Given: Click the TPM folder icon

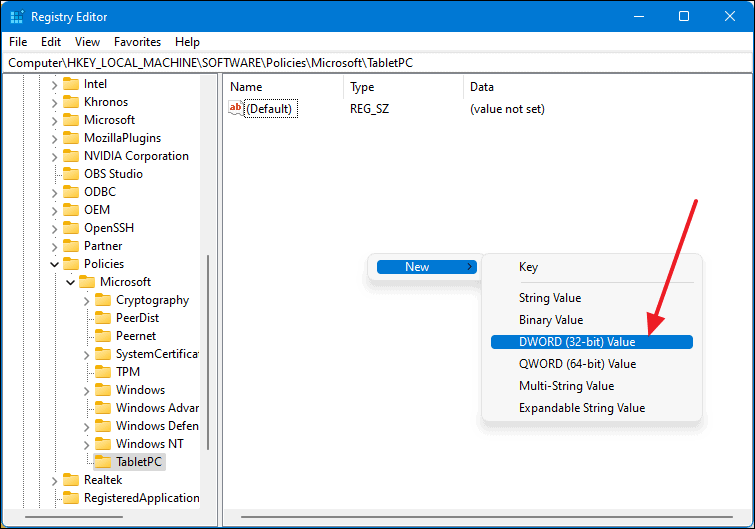Looking at the screenshot, I should 103,372.
